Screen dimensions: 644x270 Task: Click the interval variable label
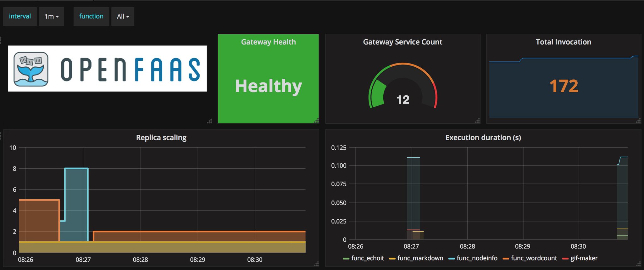pos(20,16)
